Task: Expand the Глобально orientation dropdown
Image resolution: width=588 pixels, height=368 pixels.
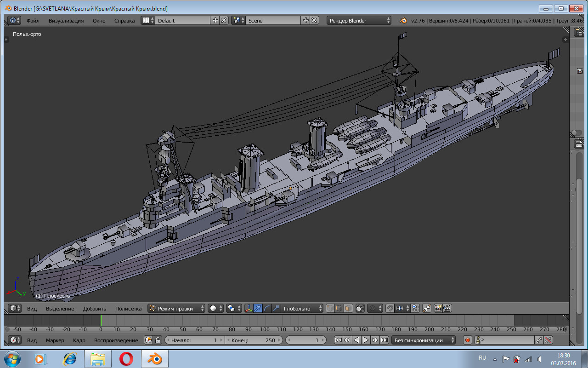Action: click(x=301, y=308)
